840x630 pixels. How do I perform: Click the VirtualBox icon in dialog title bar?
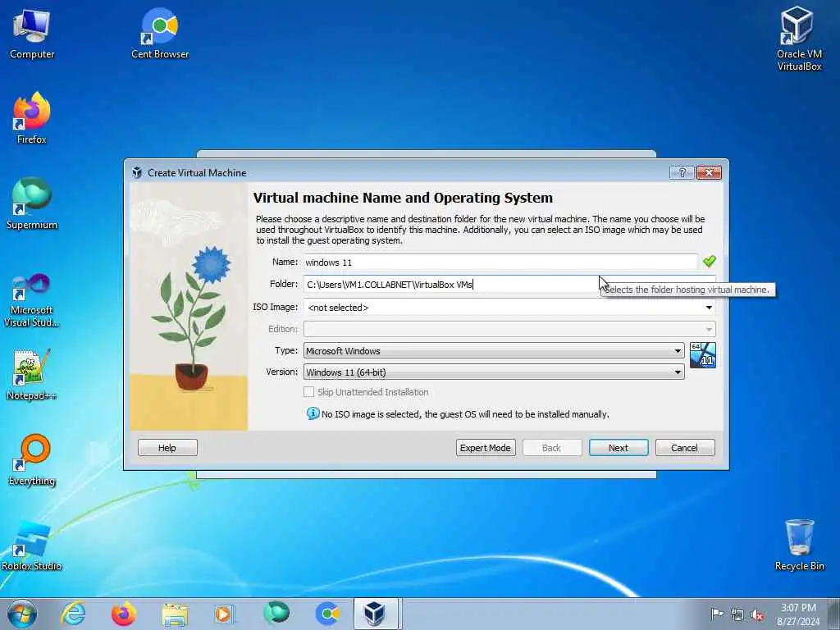(x=137, y=172)
